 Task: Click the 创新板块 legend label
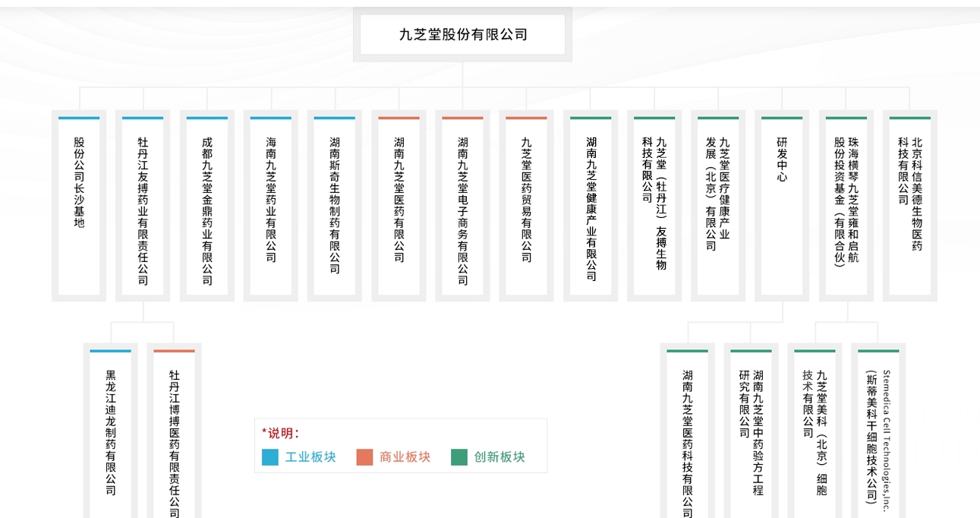(499, 457)
